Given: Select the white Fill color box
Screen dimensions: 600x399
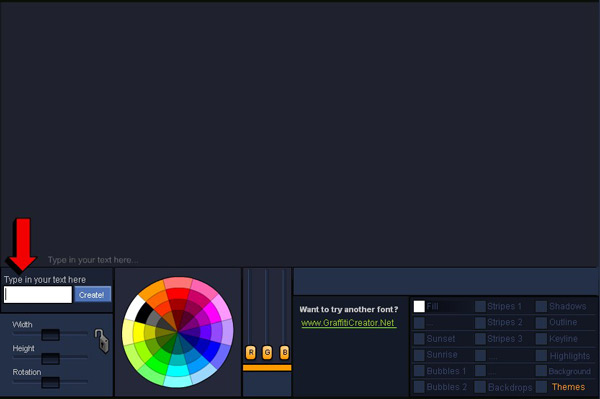Looking at the screenshot, I should tap(419, 306).
